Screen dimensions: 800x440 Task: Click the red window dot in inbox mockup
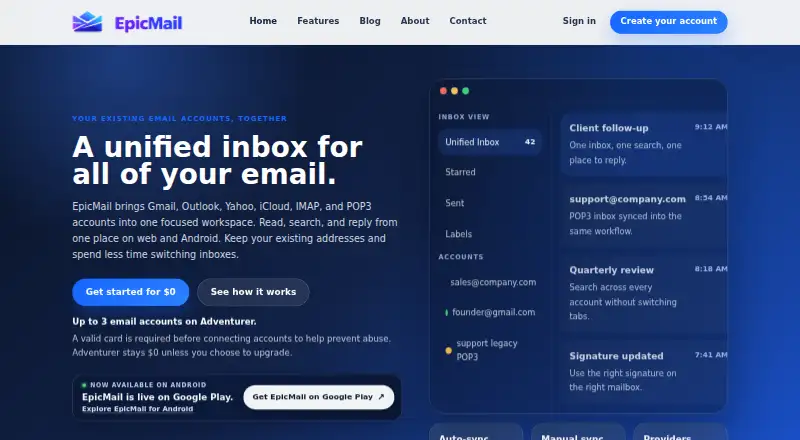(443, 91)
